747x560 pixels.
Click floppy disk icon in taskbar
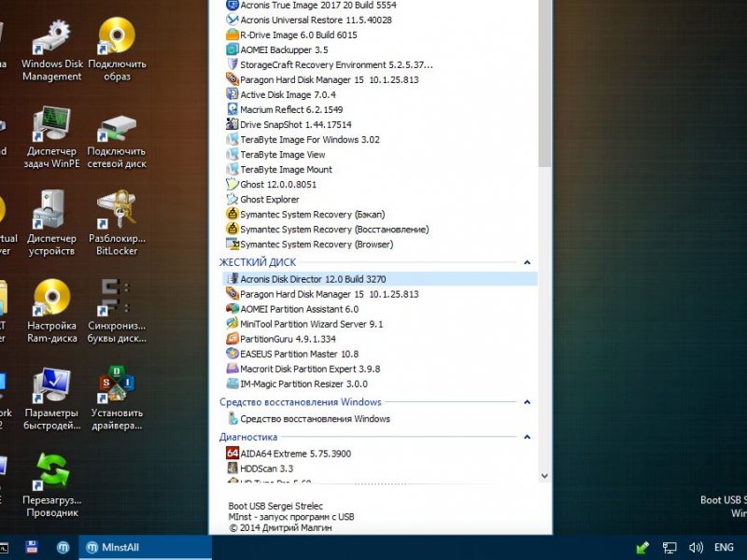pos(32,547)
